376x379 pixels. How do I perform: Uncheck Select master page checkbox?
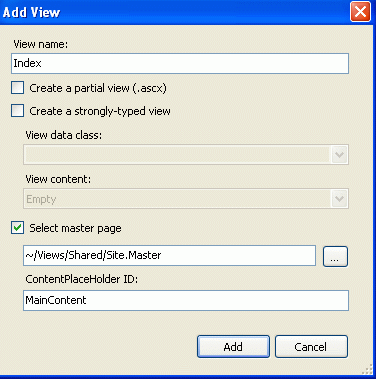point(17,228)
